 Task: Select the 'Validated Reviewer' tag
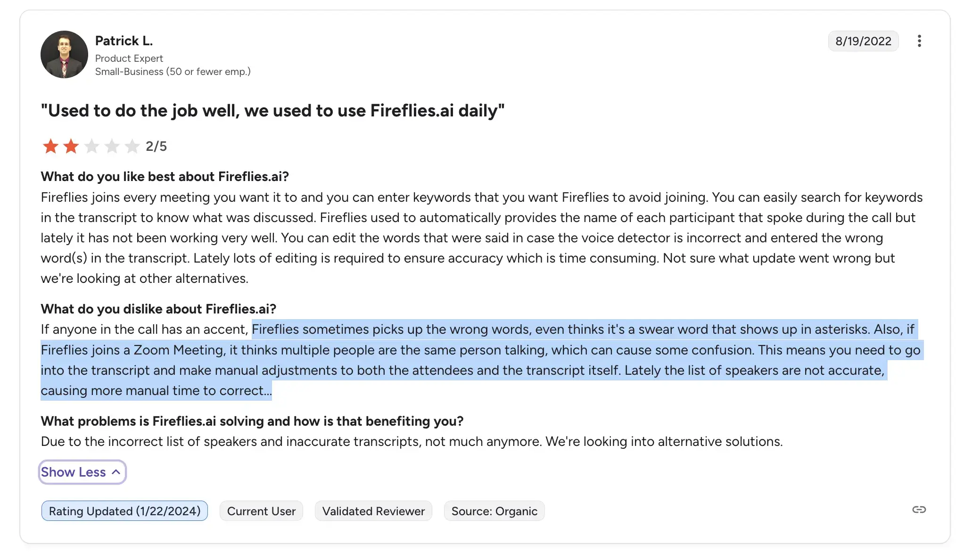pyautogui.click(x=373, y=511)
